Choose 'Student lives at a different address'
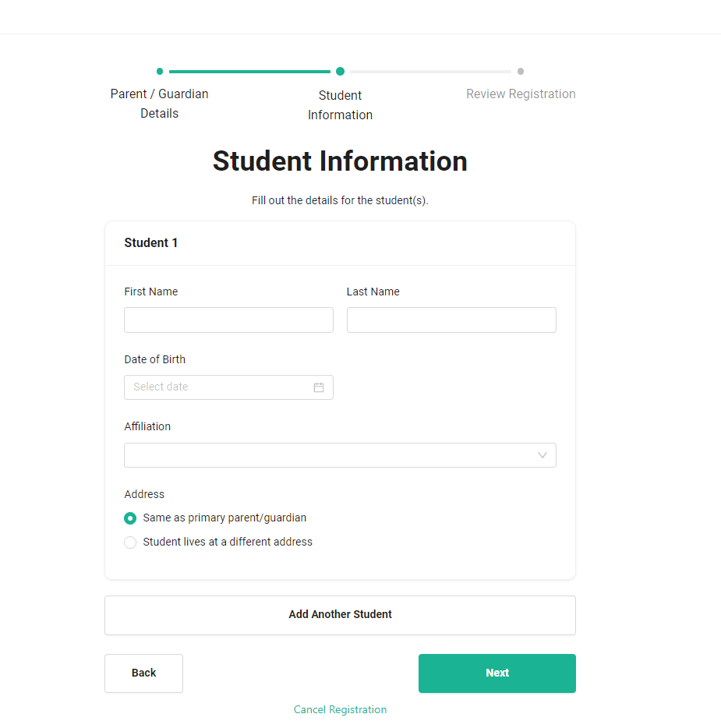The width and height of the screenshot is (721, 728). coord(130,542)
